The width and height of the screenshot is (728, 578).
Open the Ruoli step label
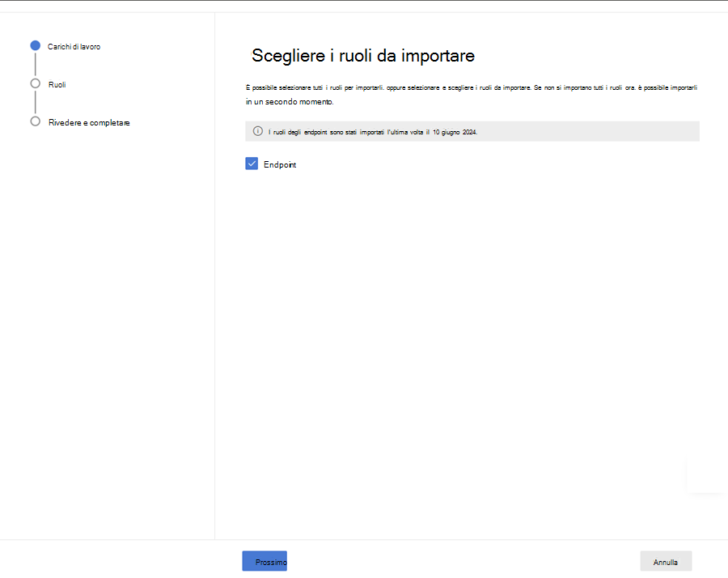pos(57,84)
